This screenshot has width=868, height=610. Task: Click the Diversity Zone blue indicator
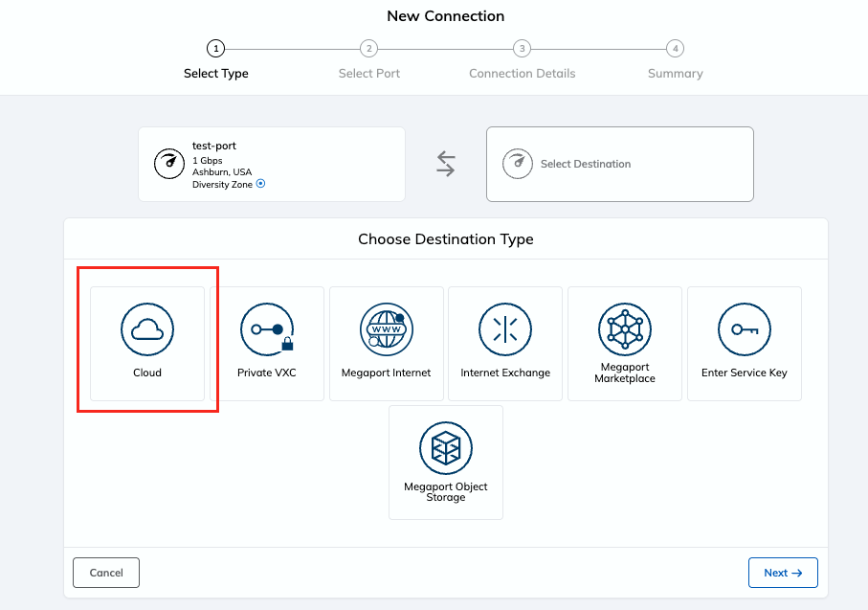260,184
